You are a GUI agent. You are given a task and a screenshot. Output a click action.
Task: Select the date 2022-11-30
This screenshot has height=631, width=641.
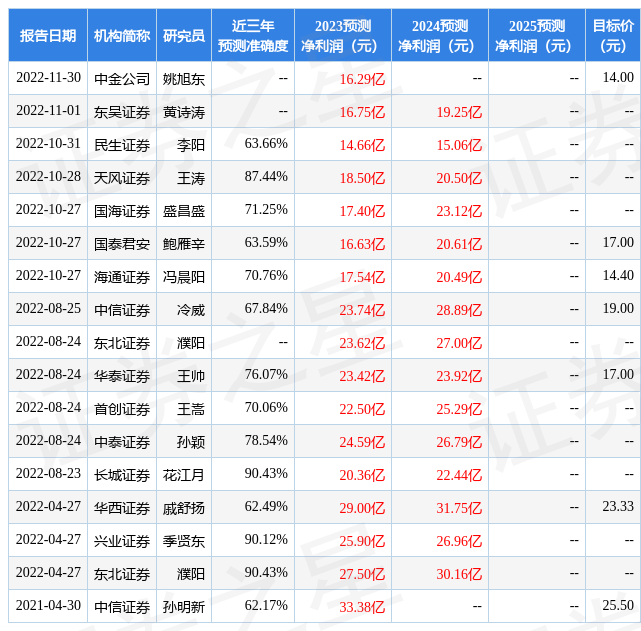[x=48, y=78]
